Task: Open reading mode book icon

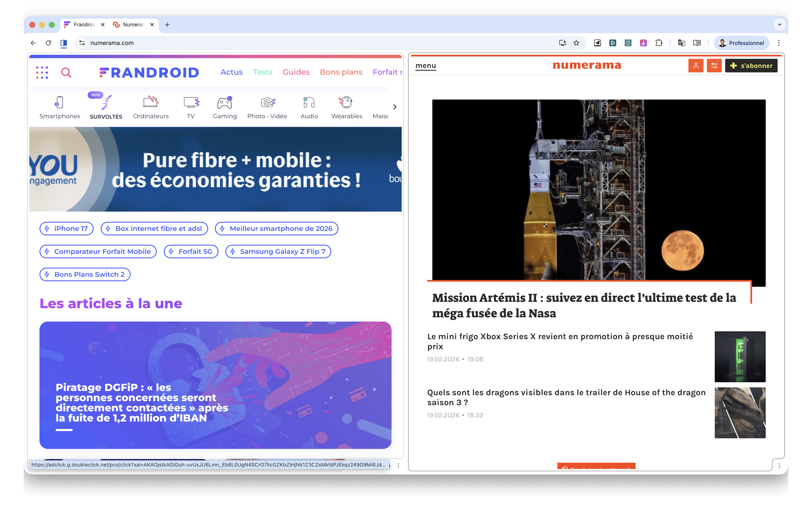Action: [696, 43]
